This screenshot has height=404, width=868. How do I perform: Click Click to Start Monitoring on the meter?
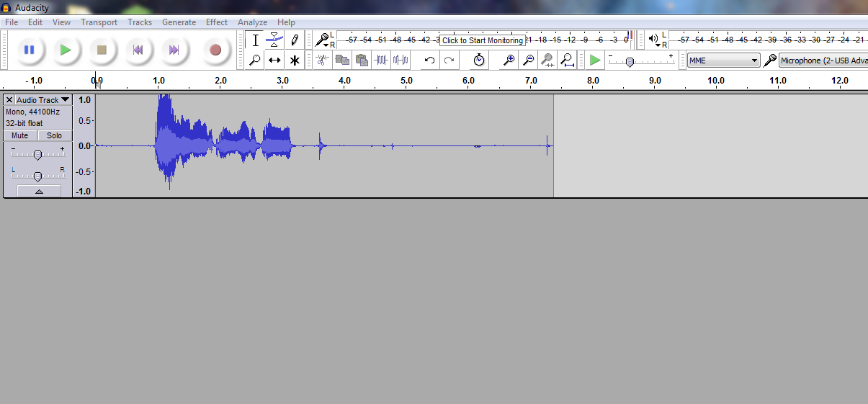tap(483, 40)
